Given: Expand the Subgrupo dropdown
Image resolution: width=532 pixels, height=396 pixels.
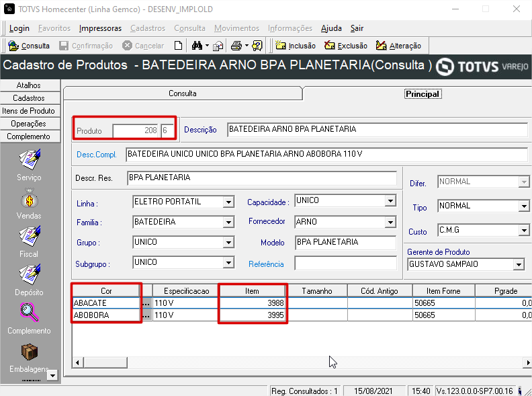Looking at the screenshot, I should click(x=228, y=262).
